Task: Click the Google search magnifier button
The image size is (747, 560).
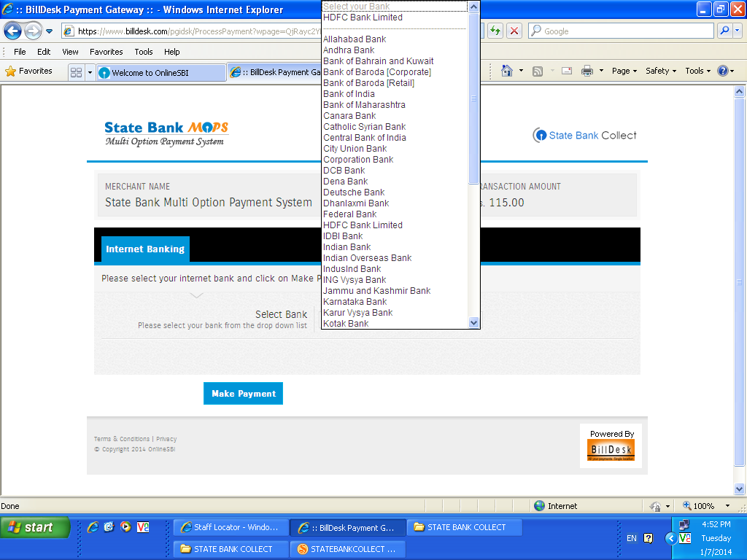Action: click(x=724, y=31)
